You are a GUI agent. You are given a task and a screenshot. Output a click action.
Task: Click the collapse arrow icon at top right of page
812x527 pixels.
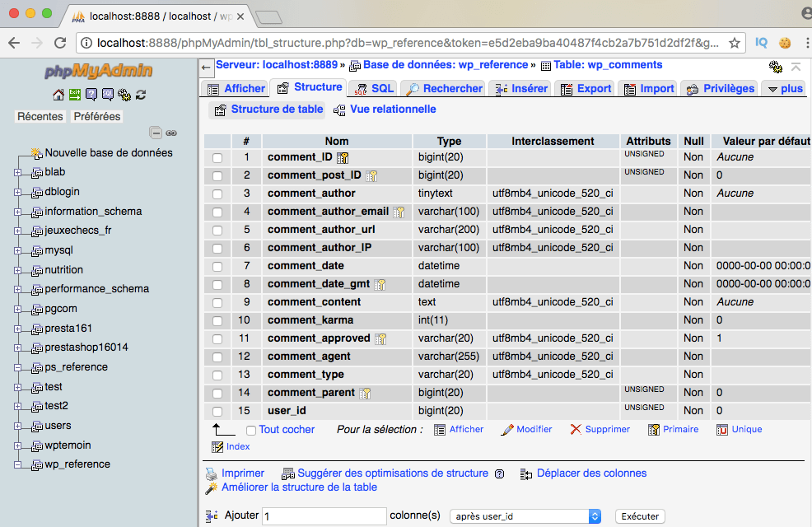(x=796, y=66)
